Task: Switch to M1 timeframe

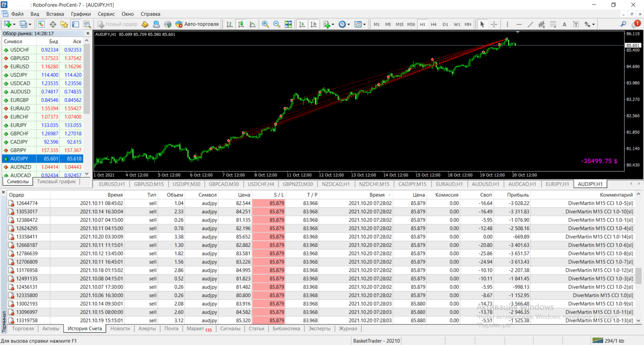Action: [x=376, y=24]
